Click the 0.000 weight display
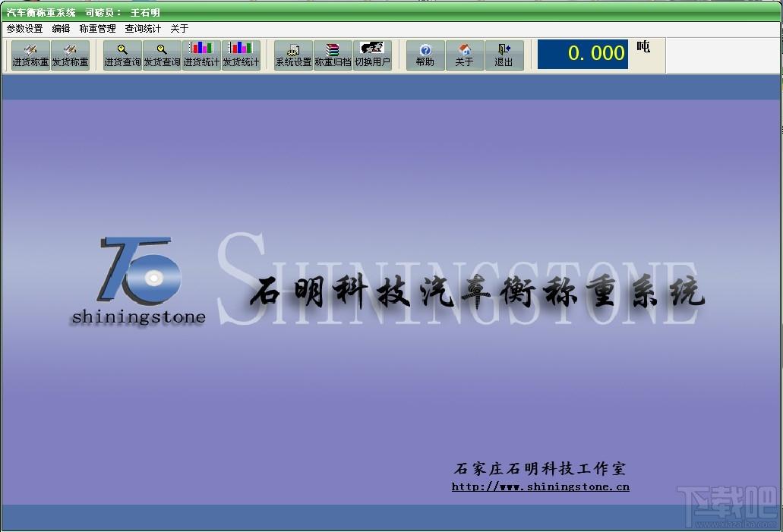 583,54
